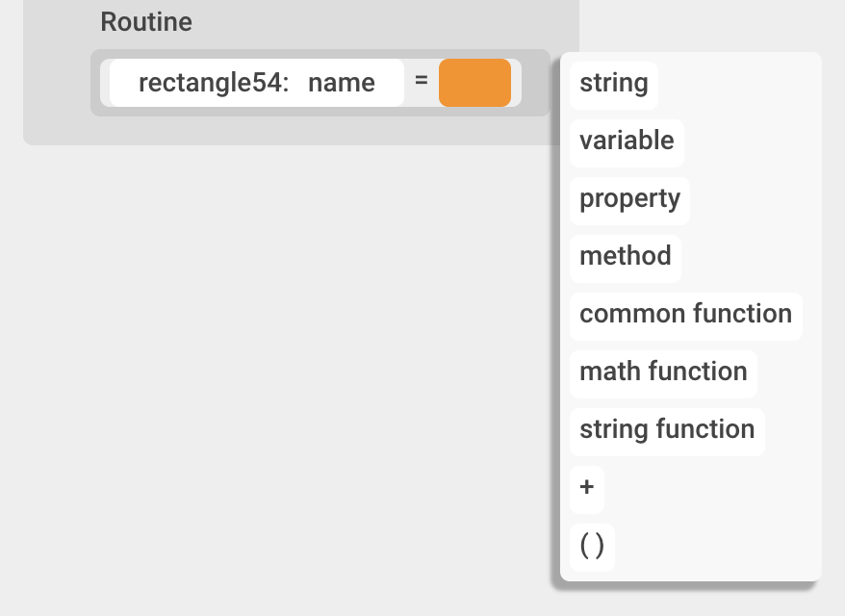This screenshot has height=616, width=845.
Task: Select variable in the popup menu
Action: click(627, 141)
